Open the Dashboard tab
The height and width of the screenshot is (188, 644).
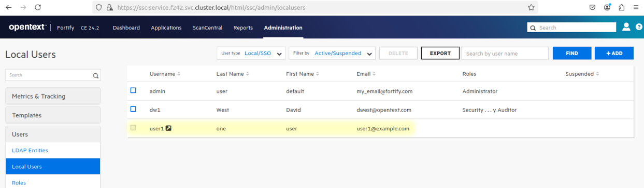(x=126, y=28)
